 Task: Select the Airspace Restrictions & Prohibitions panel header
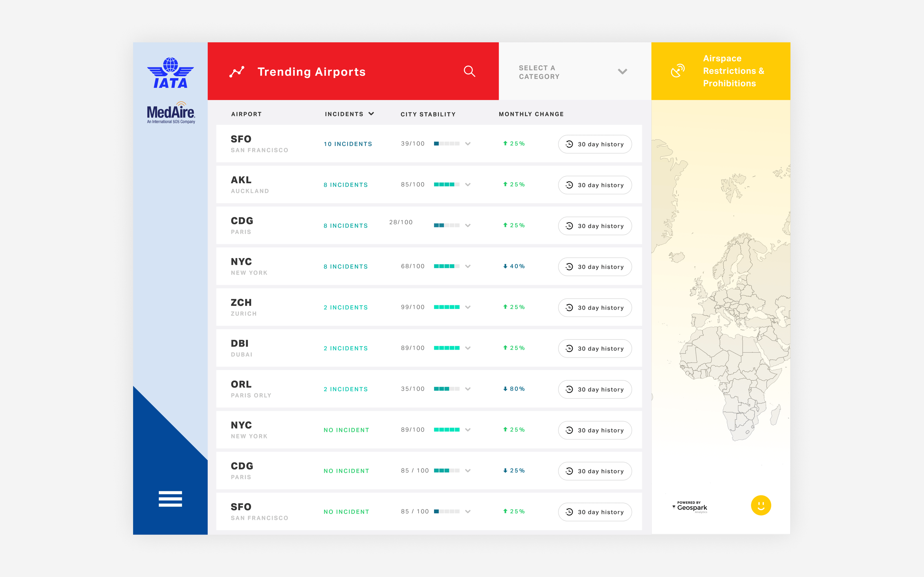[x=733, y=71]
